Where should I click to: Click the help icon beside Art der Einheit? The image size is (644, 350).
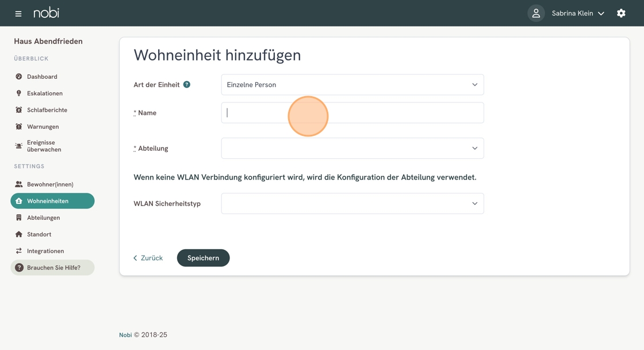point(186,85)
